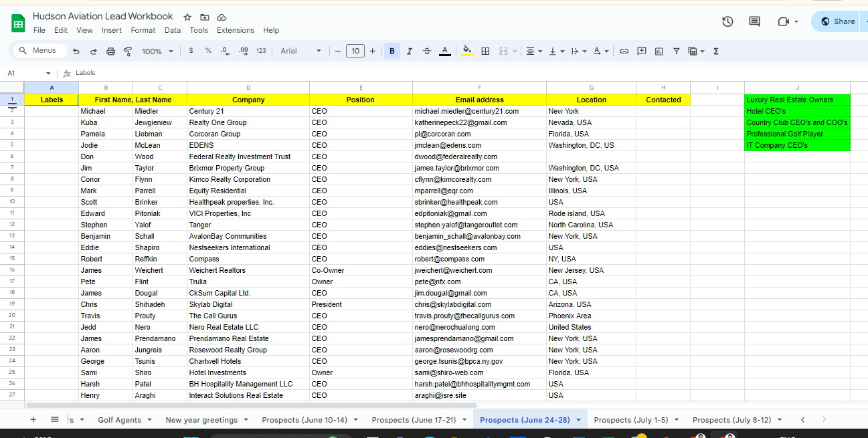Toggle strikethrough formatting
The height and width of the screenshot is (438, 868).
coord(427,51)
